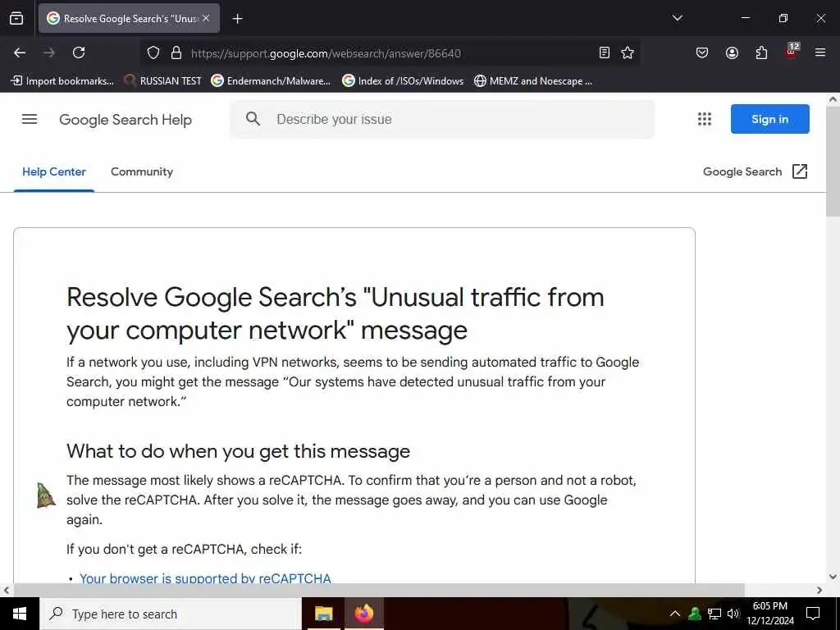Click the Describe your issue search box
The width and height of the screenshot is (840, 630).
(442, 119)
